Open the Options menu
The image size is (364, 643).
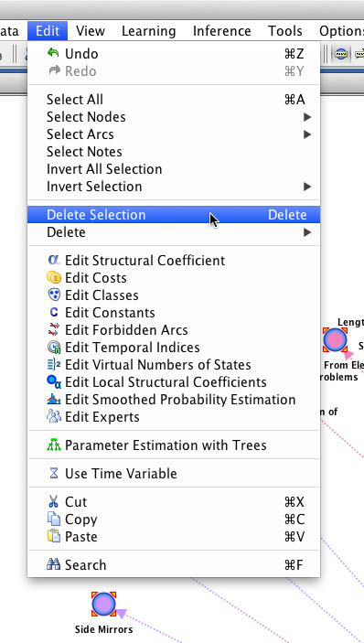click(341, 31)
